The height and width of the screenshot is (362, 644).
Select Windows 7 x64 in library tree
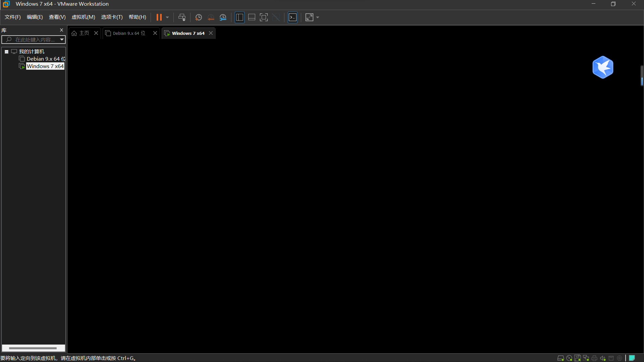coord(45,66)
